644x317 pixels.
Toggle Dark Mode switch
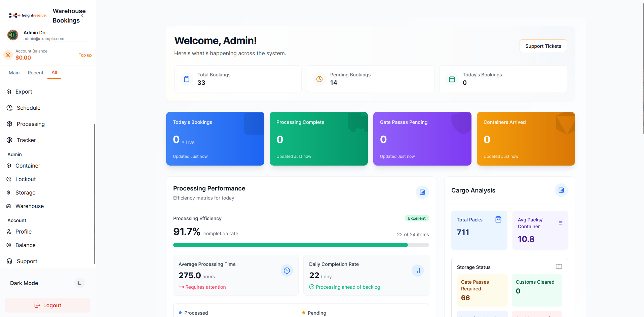click(79, 283)
